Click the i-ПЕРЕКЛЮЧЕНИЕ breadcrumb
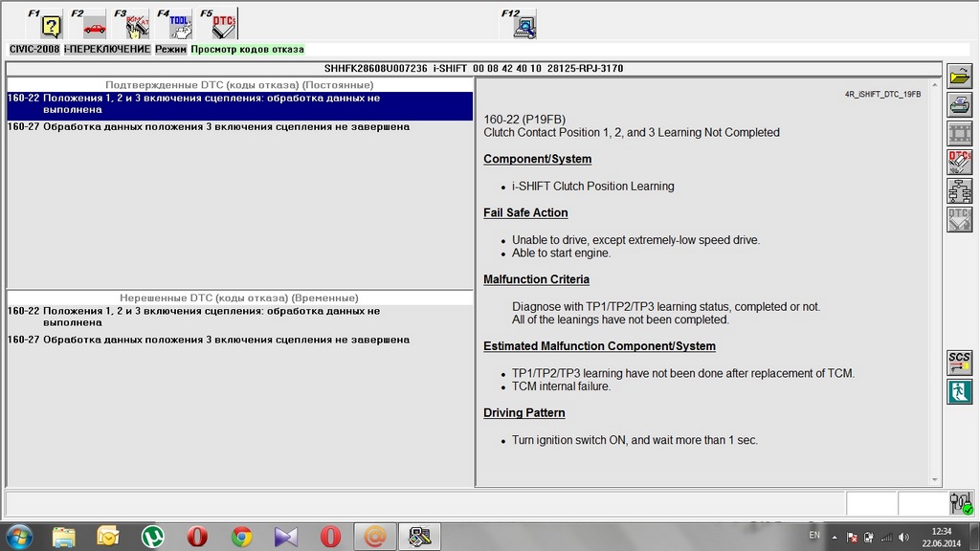Viewport: 980px width, 551px height. (107, 50)
